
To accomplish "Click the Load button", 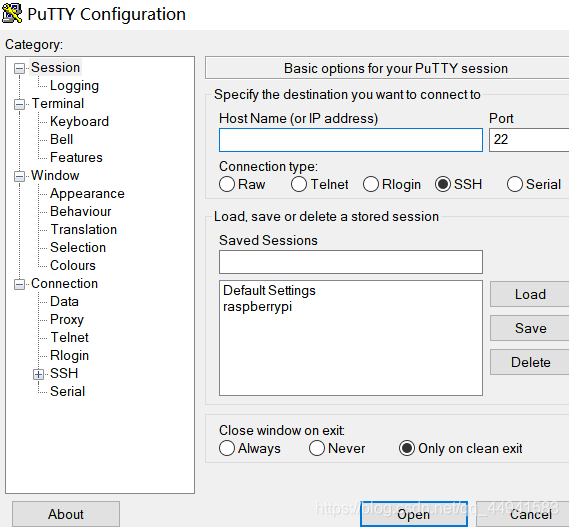I will click(530, 294).
